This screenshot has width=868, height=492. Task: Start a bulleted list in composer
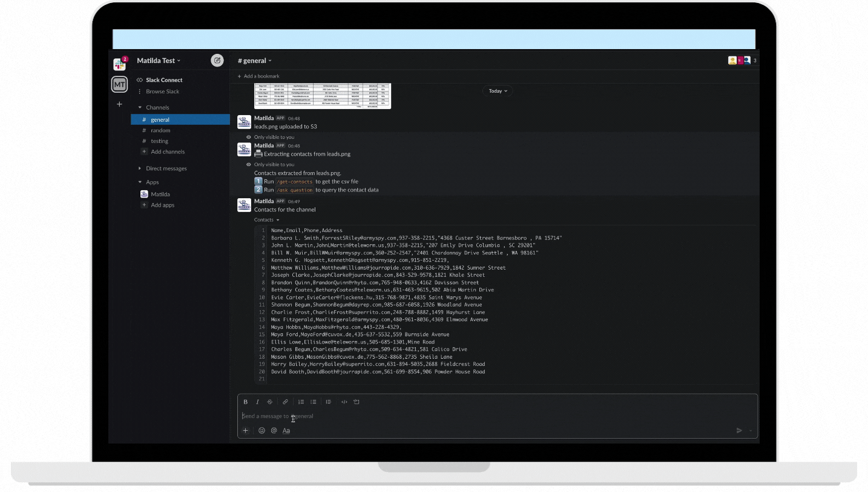(x=313, y=402)
